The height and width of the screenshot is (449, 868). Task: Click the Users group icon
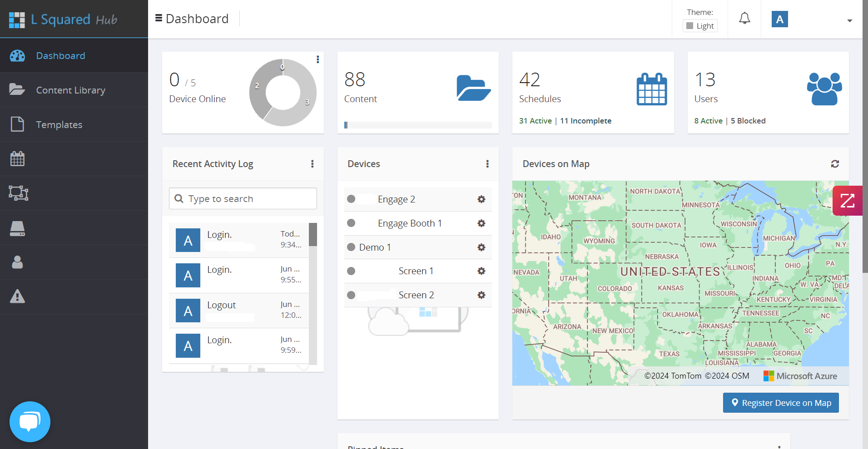click(824, 89)
